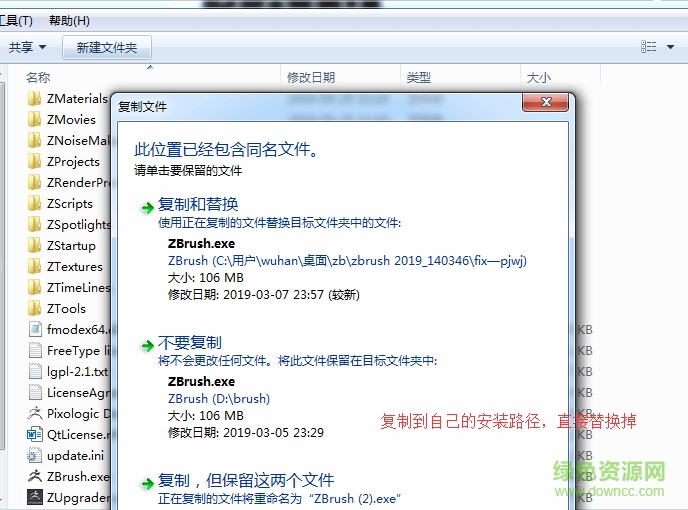Screen dimensions: 688x510
Task: Open the 共享 share dropdown
Action: click(x=28, y=47)
